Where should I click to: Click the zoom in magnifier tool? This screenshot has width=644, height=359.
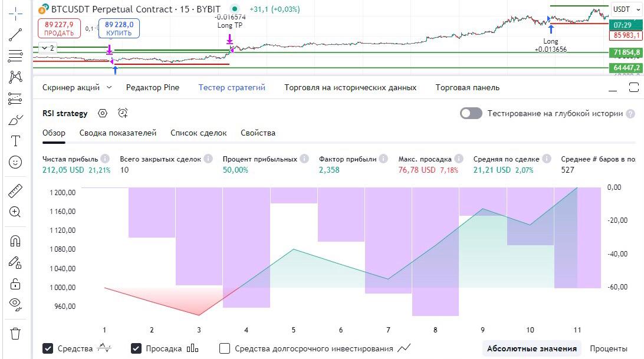[x=16, y=212]
